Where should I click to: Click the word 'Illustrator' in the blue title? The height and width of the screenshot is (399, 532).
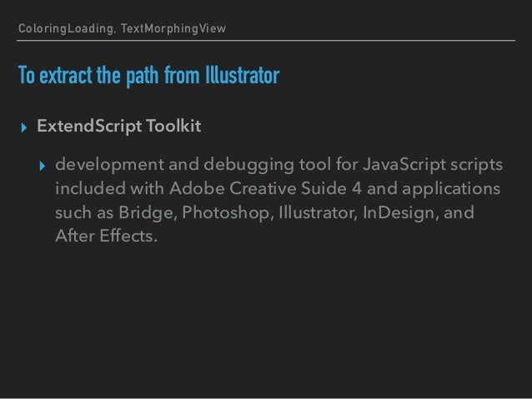(243, 75)
